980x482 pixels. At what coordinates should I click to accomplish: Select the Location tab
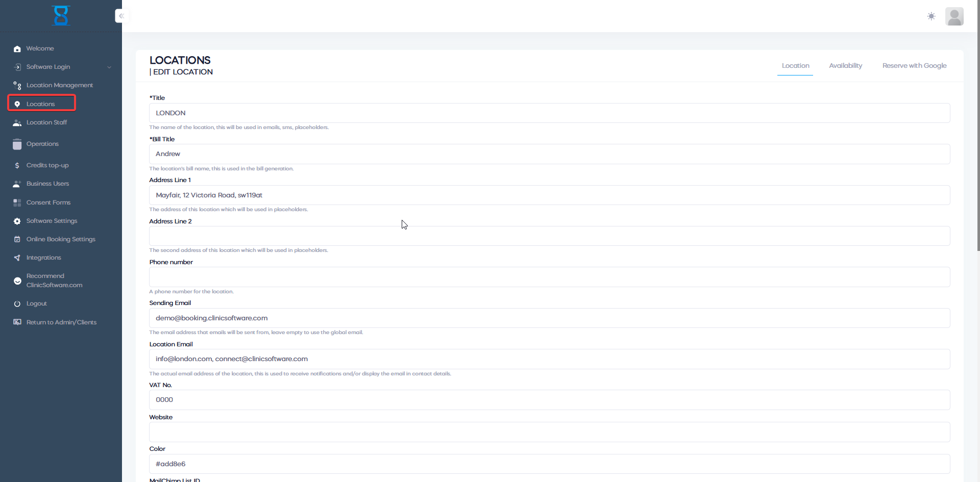coord(795,66)
